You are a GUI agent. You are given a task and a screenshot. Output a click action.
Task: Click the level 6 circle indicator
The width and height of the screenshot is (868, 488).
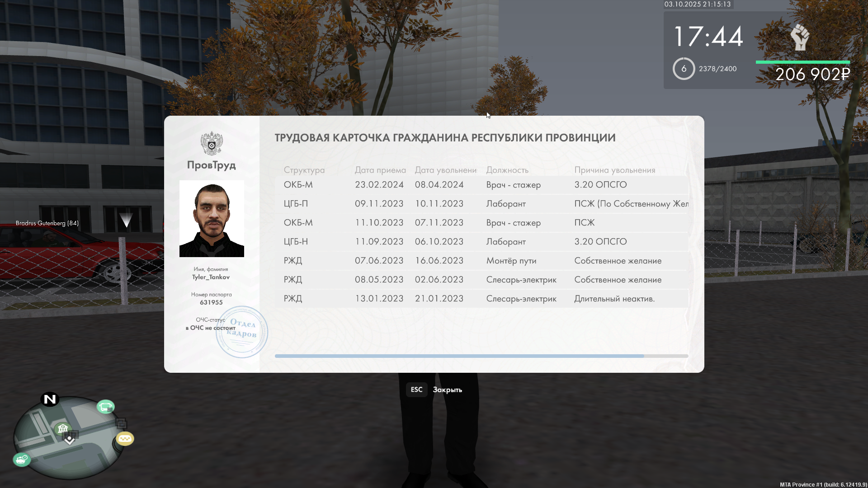click(684, 69)
